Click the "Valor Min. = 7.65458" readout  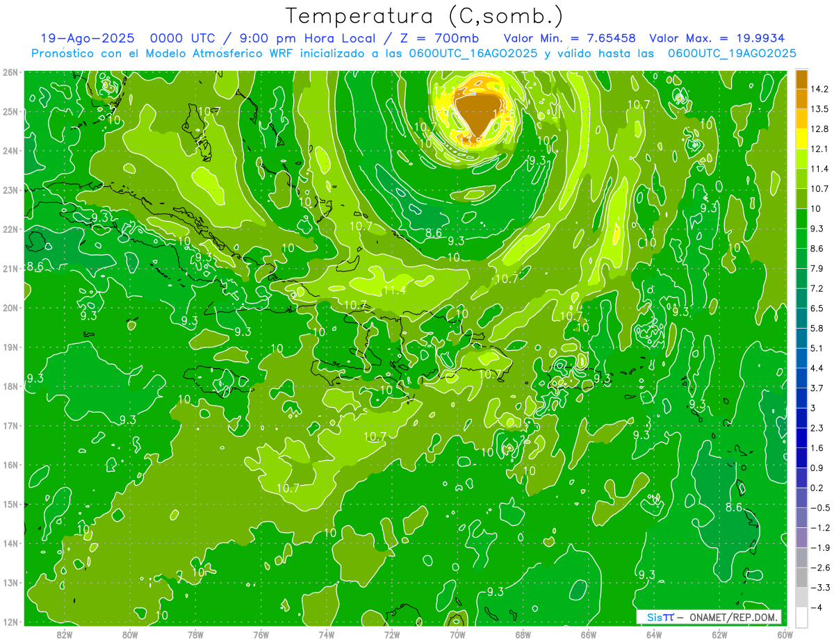tap(570, 38)
